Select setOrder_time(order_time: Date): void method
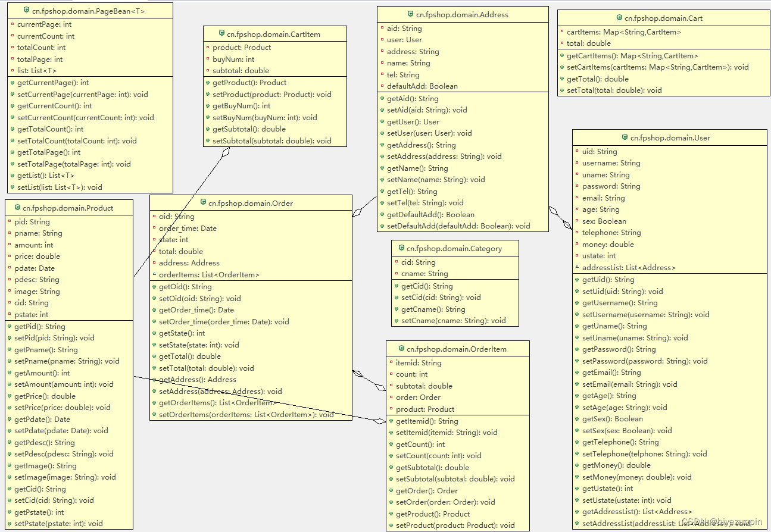The image size is (771, 532). [224, 321]
